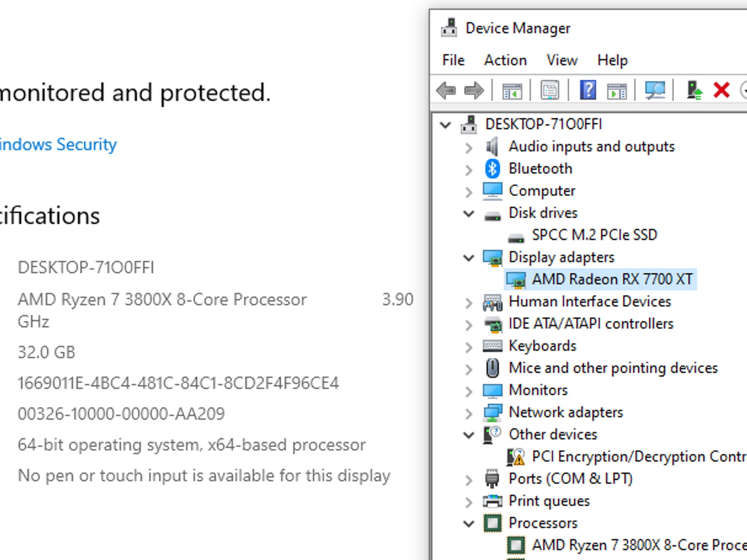The width and height of the screenshot is (747, 560).
Task: Click the blue Help question mark icon
Action: point(588,90)
